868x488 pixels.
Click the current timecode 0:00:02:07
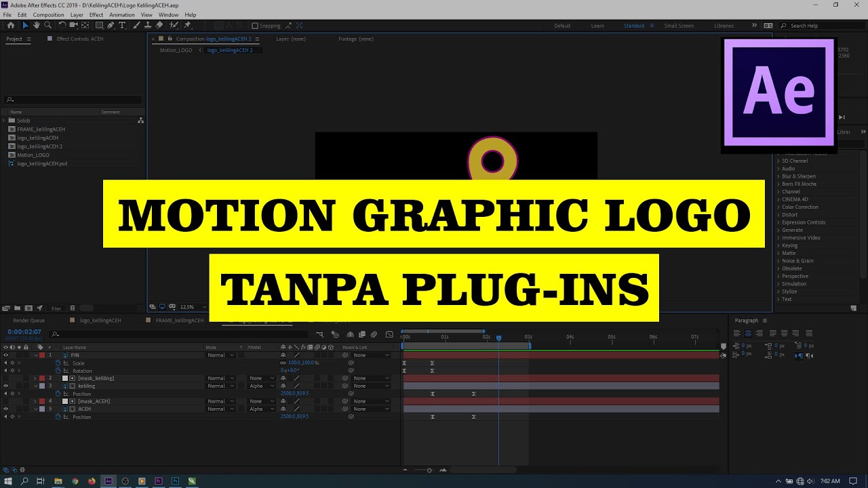click(24, 331)
